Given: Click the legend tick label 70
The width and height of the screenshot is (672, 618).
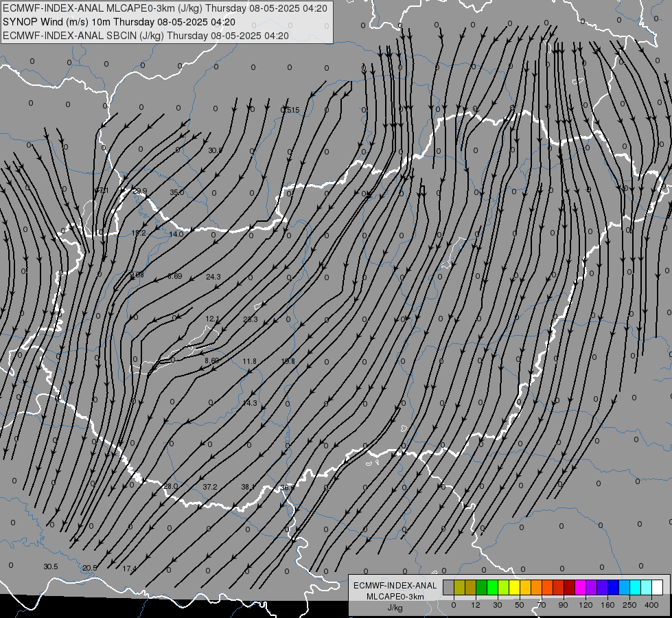Looking at the screenshot, I should 542,605.
